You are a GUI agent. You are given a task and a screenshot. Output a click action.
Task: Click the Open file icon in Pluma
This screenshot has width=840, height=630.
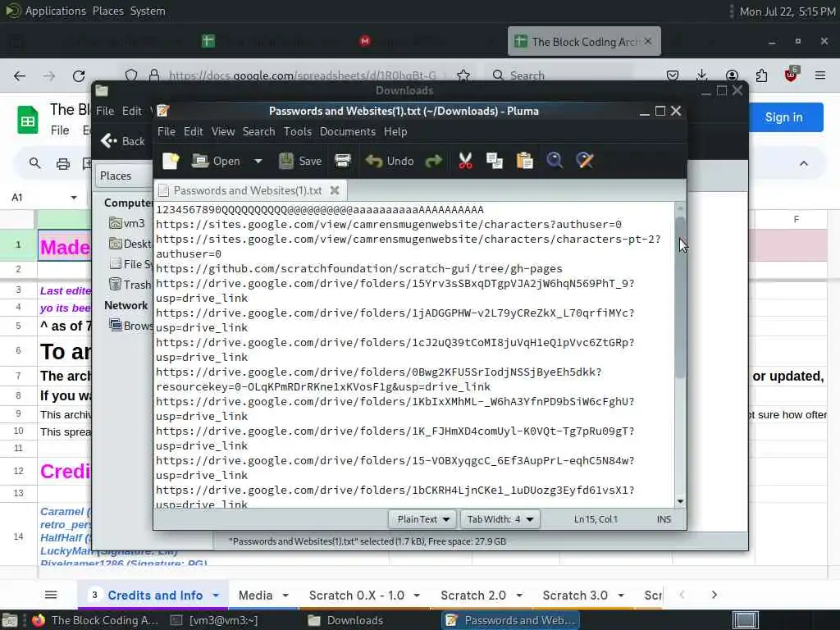point(216,161)
